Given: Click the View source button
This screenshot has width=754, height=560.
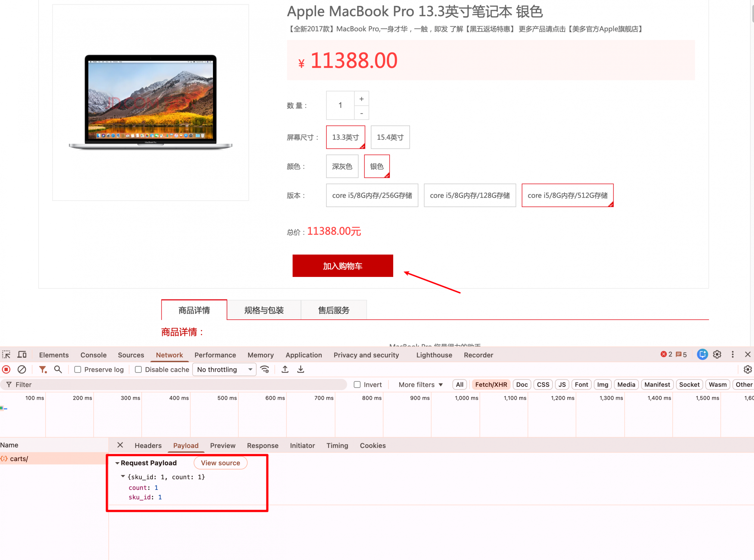Looking at the screenshot, I should 220,463.
